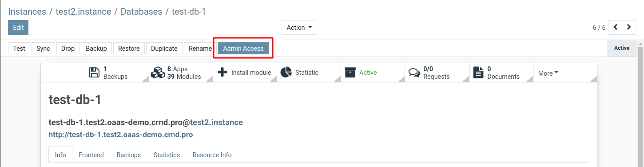This screenshot has height=167, width=644.
Task: Click the Edit button
Action: (x=18, y=27)
